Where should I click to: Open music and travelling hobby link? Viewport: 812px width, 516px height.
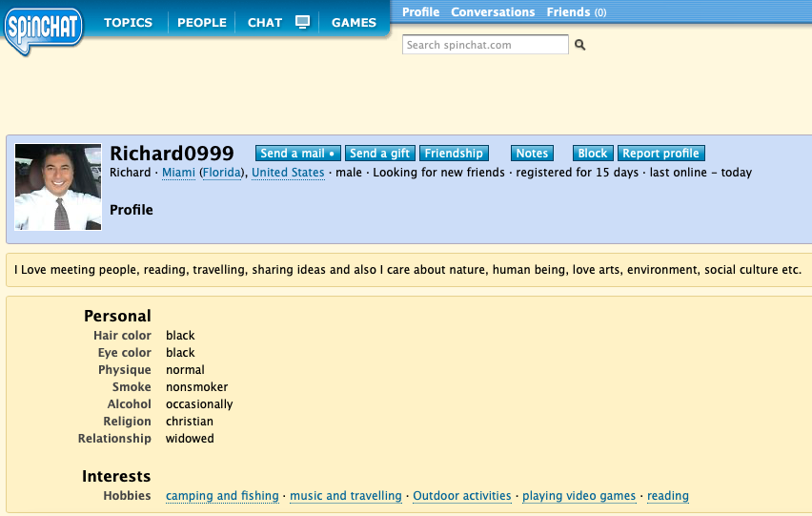(x=346, y=496)
